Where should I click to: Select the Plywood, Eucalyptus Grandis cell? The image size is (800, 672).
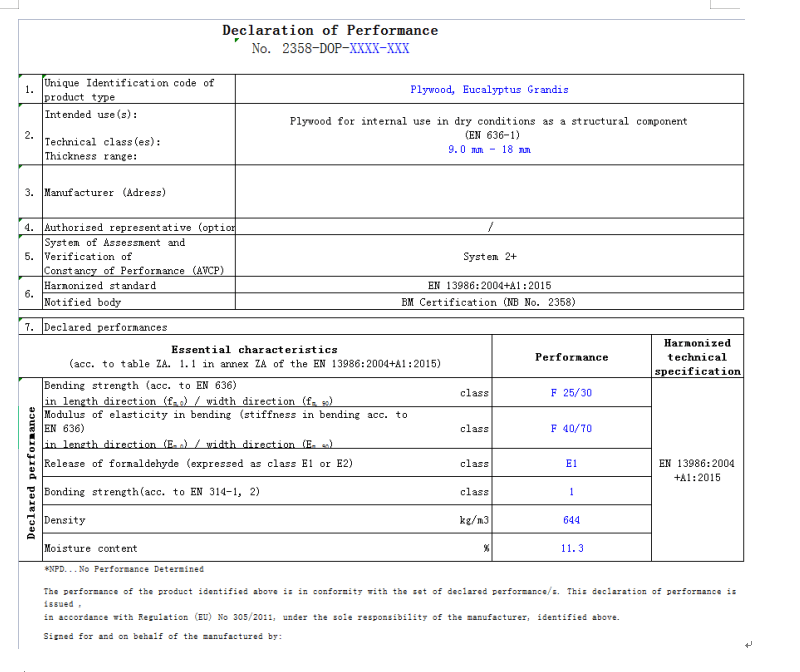click(489, 89)
